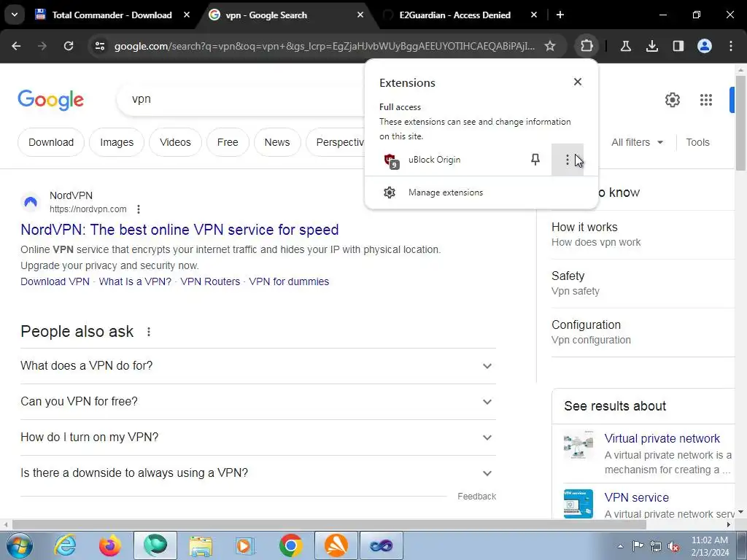The image size is (747, 560).
Task: Open the NordVPN best online VPN link
Action: pyautogui.click(x=179, y=230)
